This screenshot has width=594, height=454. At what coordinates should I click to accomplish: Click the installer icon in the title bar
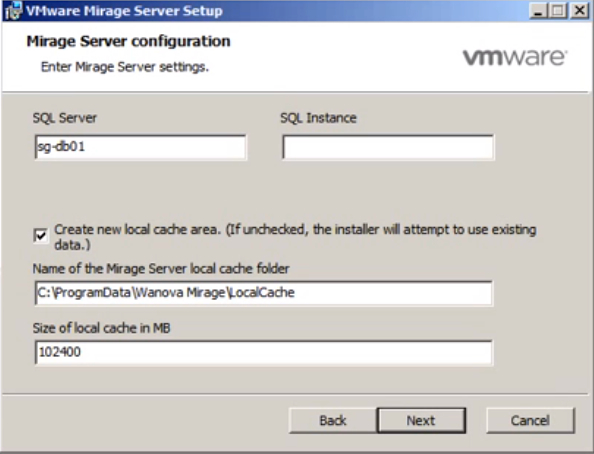click(x=13, y=10)
